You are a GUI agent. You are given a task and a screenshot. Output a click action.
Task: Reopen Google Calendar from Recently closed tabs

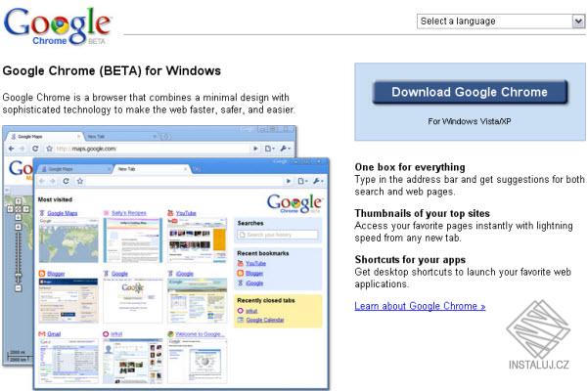(265, 320)
